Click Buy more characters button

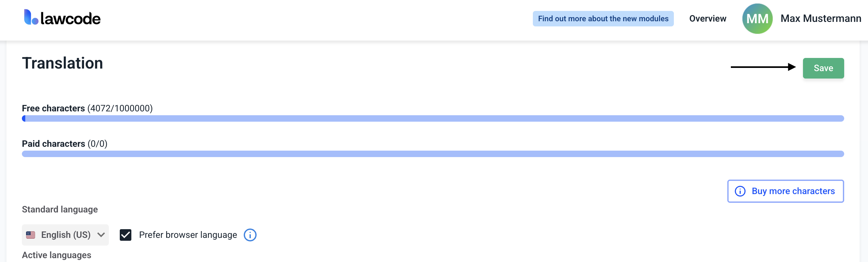click(x=786, y=191)
